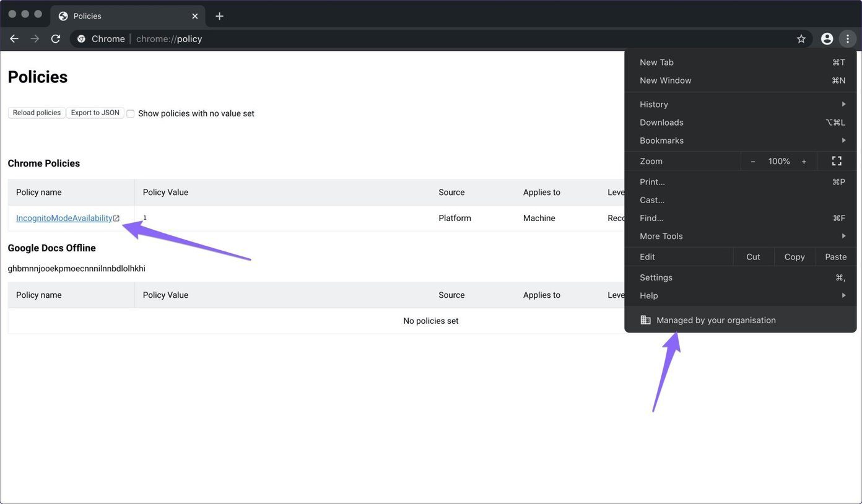Increase zoom with the plus button
Screen dimensions: 862x504
804,161
